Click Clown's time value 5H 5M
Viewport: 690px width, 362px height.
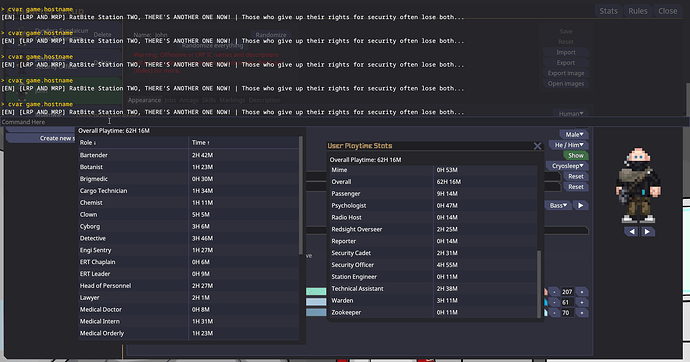(x=201, y=214)
